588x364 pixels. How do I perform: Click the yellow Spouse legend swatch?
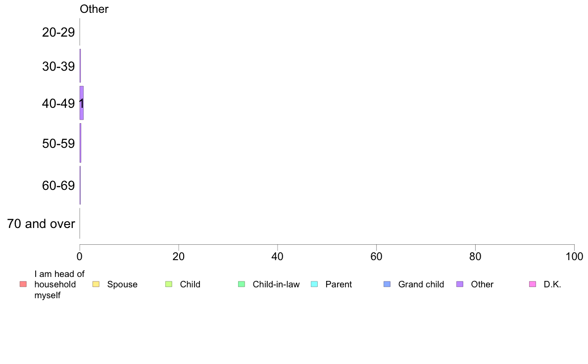pyautogui.click(x=96, y=284)
